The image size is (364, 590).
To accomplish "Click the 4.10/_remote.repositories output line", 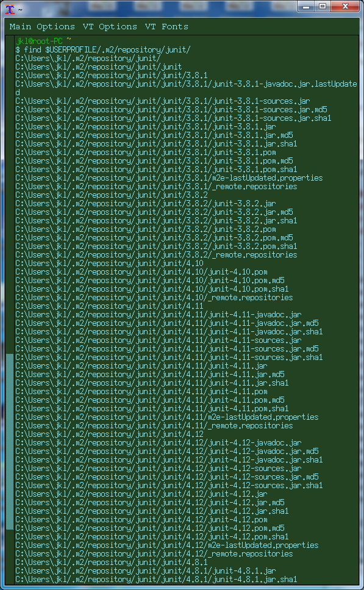I will pyautogui.click(x=154, y=297).
